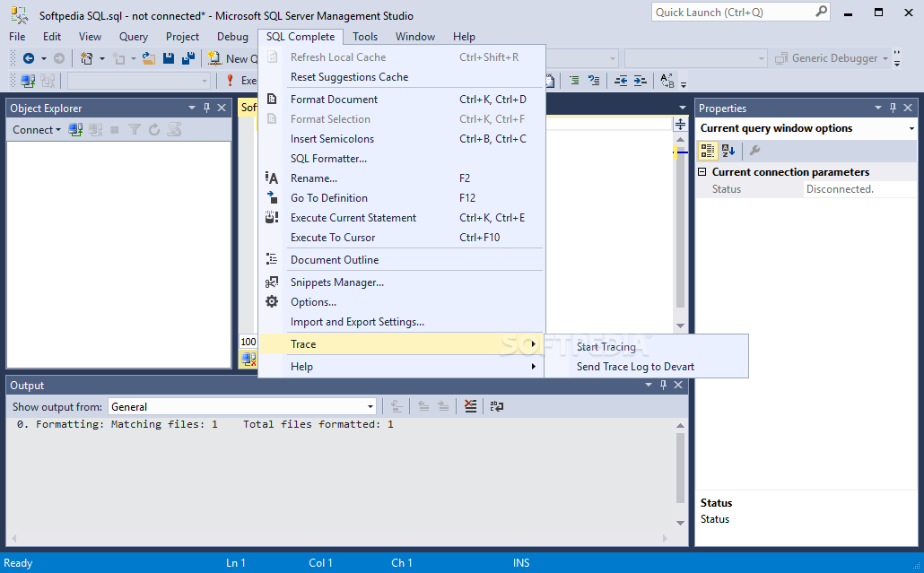Select Alphabetical sort icon in Properties

click(x=728, y=151)
